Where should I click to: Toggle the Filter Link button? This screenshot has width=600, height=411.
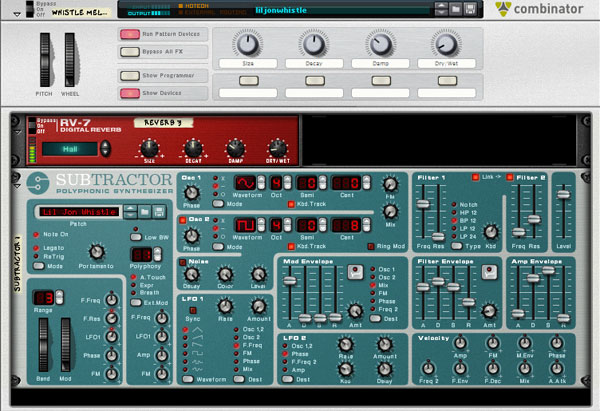tap(475, 177)
